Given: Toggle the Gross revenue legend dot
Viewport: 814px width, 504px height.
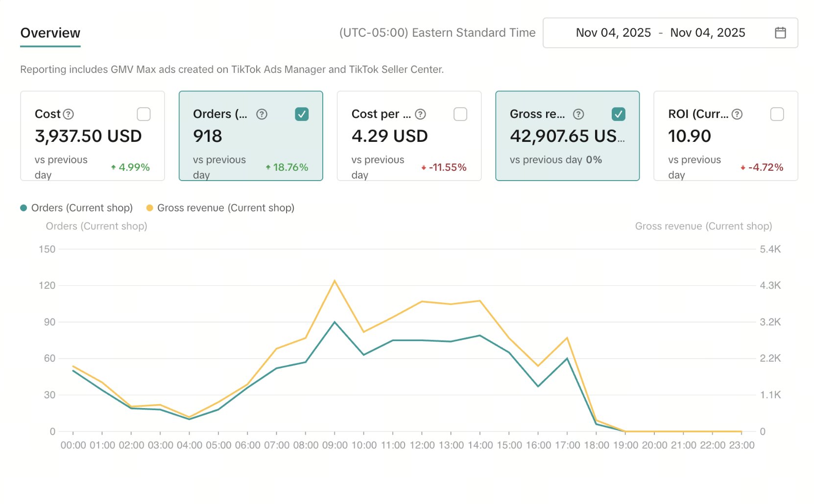Looking at the screenshot, I should 150,208.
